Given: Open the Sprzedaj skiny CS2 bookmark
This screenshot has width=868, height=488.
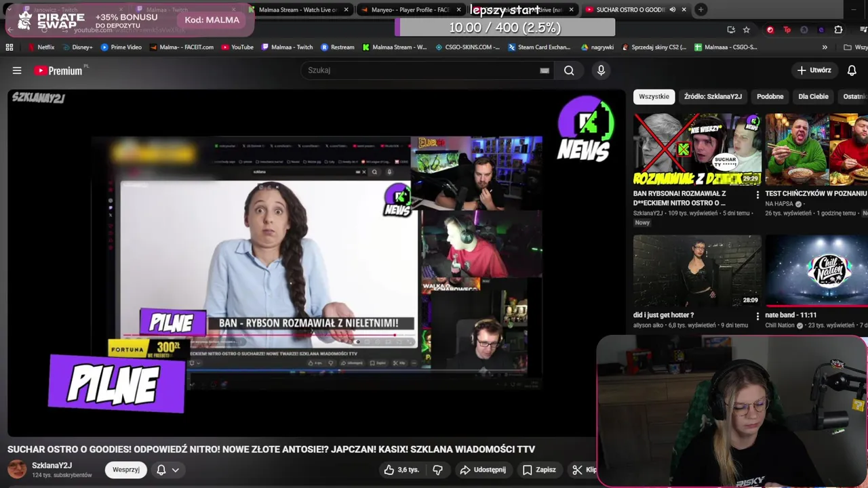Looking at the screenshot, I should (x=654, y=47).
